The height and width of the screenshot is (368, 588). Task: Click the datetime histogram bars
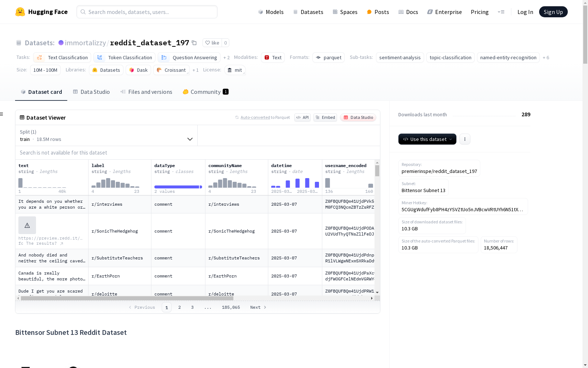(x=295, y=183)
